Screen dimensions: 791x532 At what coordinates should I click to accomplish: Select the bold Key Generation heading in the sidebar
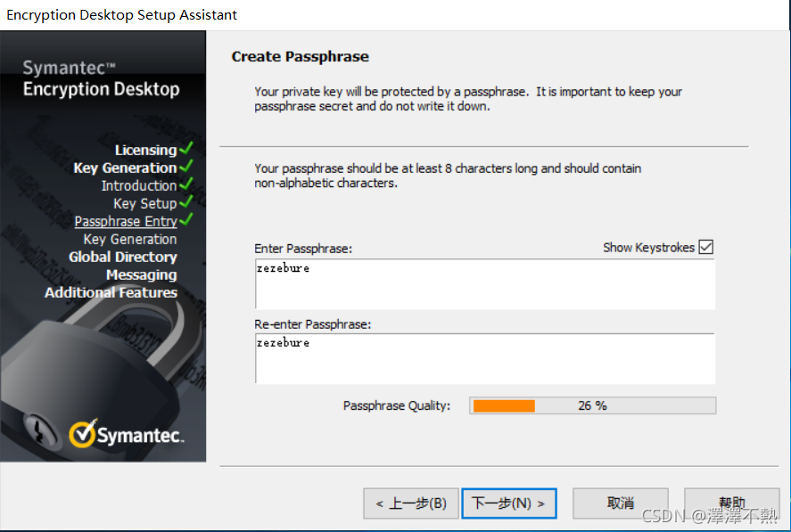tap(125, 168)
